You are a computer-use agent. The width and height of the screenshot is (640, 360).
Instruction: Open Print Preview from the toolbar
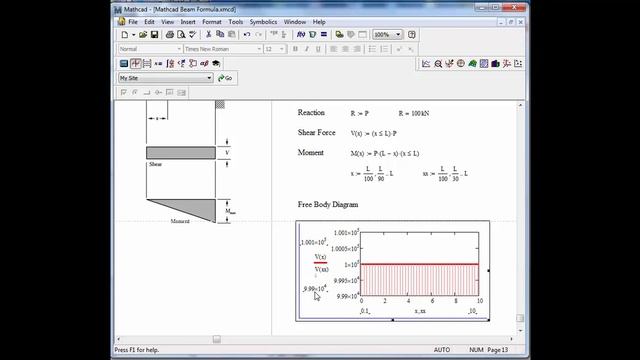(x=181, y=35)
